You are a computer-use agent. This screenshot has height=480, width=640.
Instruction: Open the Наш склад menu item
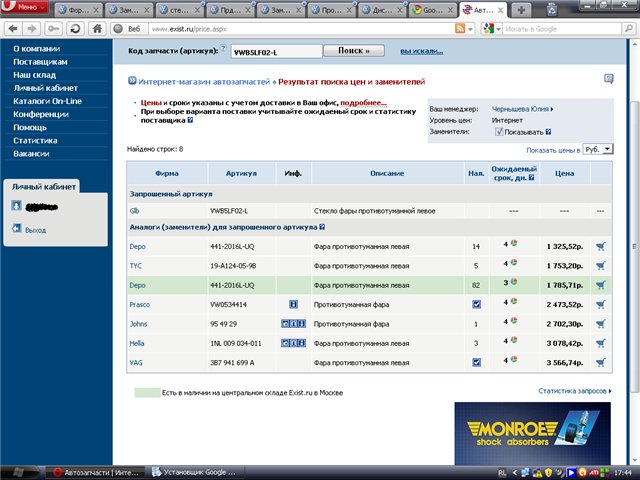(x=35, y=75)
